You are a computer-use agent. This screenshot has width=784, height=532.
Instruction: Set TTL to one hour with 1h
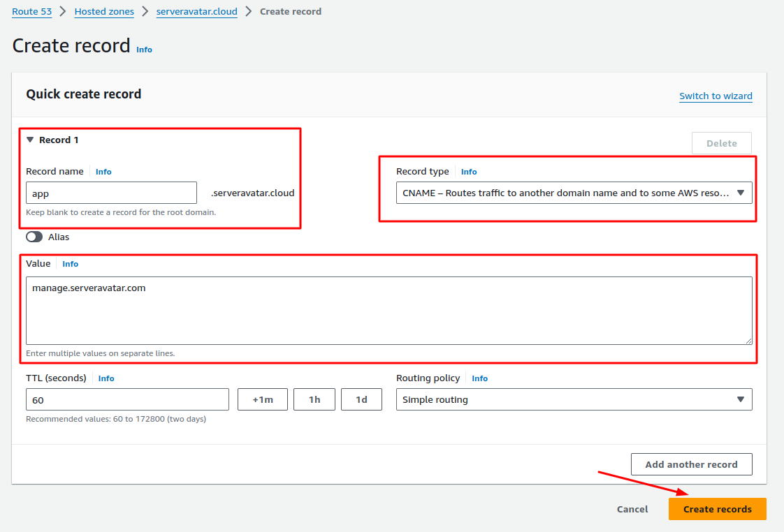[314, 399]
